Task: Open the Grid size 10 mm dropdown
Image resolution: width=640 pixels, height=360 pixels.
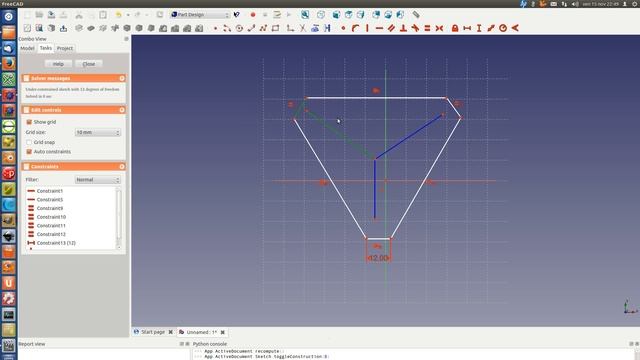Action: click(98, 132)
